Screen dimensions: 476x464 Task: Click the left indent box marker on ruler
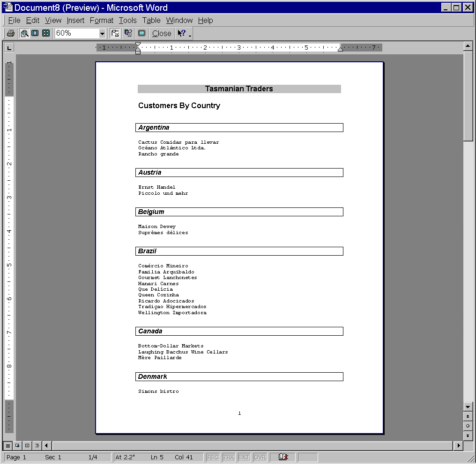tap(138, 52)
